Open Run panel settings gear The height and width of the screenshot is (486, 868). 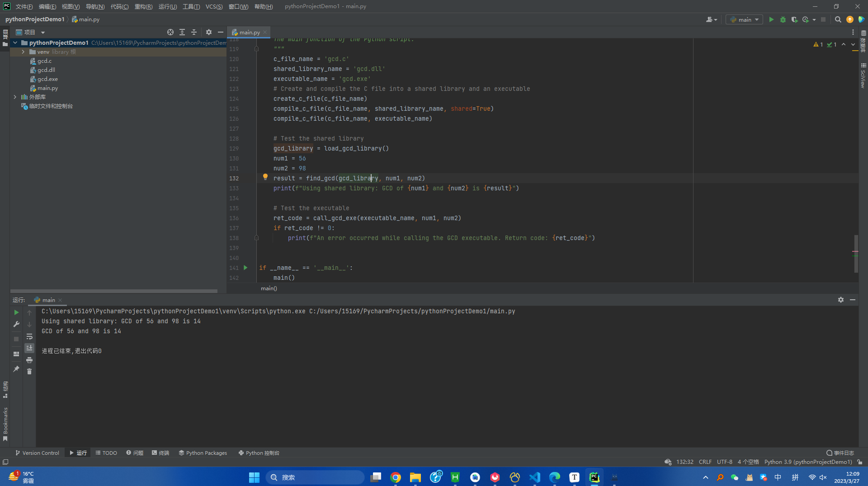point(841,300)
